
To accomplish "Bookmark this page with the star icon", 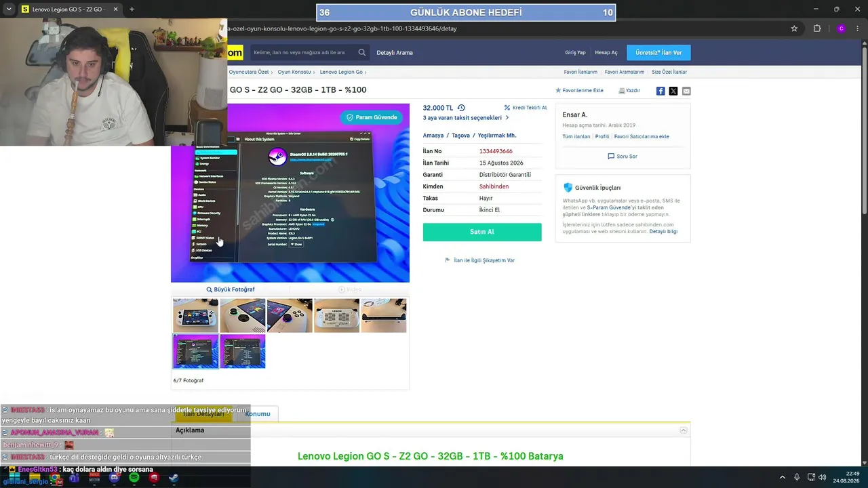I will 794,28.
